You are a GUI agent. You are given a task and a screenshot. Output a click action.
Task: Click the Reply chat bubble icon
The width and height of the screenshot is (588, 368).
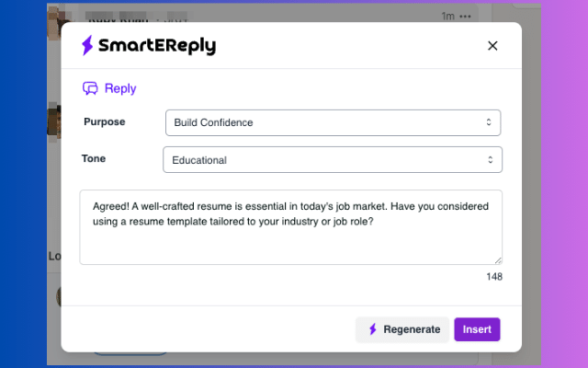point(90,88)
